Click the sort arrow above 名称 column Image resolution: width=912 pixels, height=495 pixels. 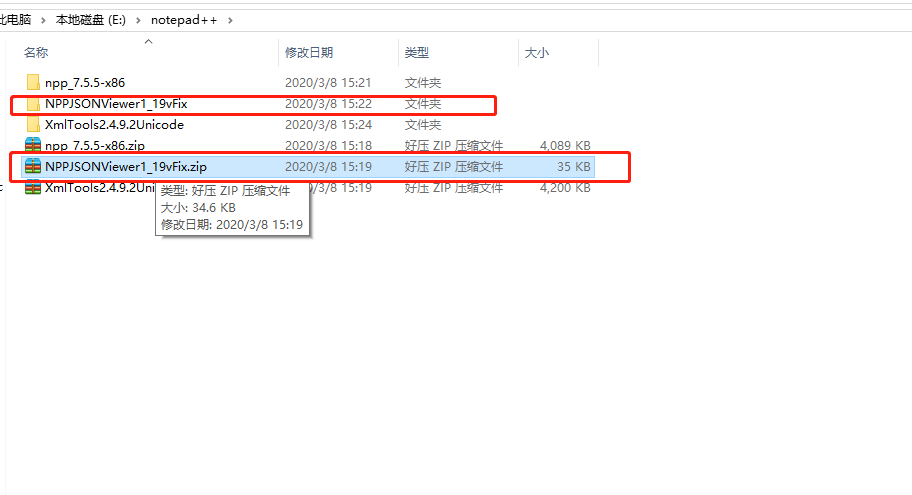click(148, 41)
